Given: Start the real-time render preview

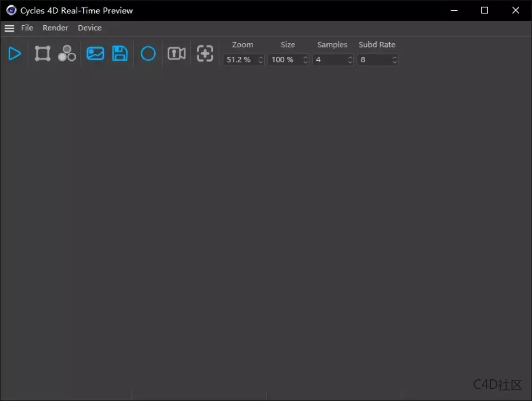Looking at the screenshot, I should [15, 54].
